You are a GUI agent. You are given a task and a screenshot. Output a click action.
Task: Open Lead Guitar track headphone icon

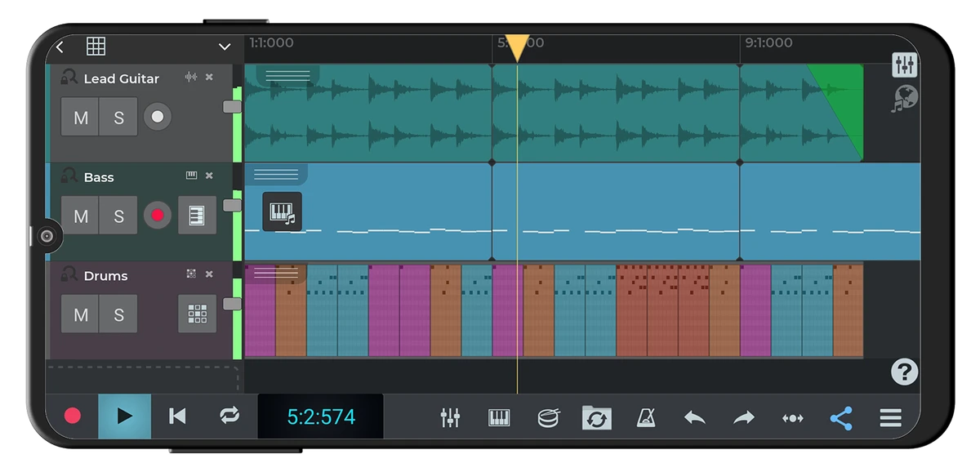tap(69, 78)
